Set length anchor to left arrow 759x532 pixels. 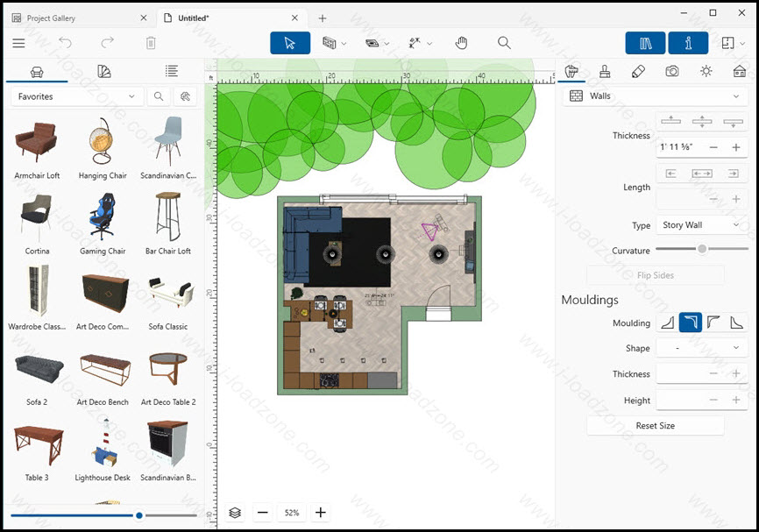(x=670, y=174)
